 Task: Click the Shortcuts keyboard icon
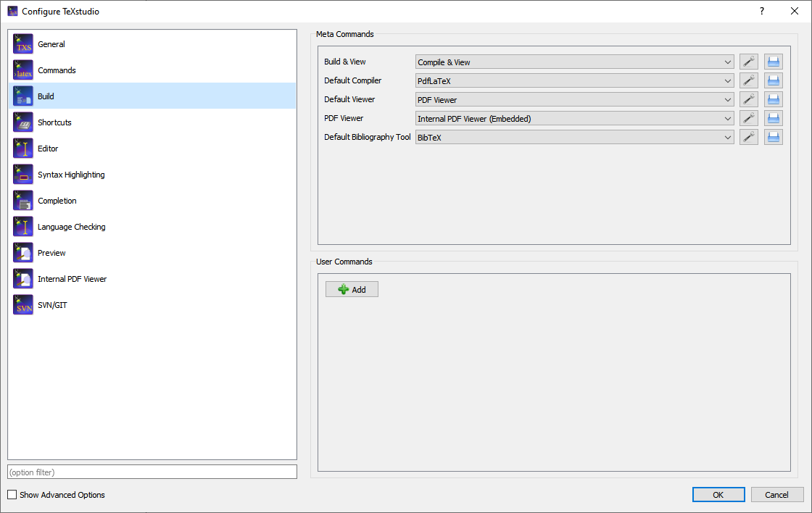pyautogui.click(x=22, y=122)
